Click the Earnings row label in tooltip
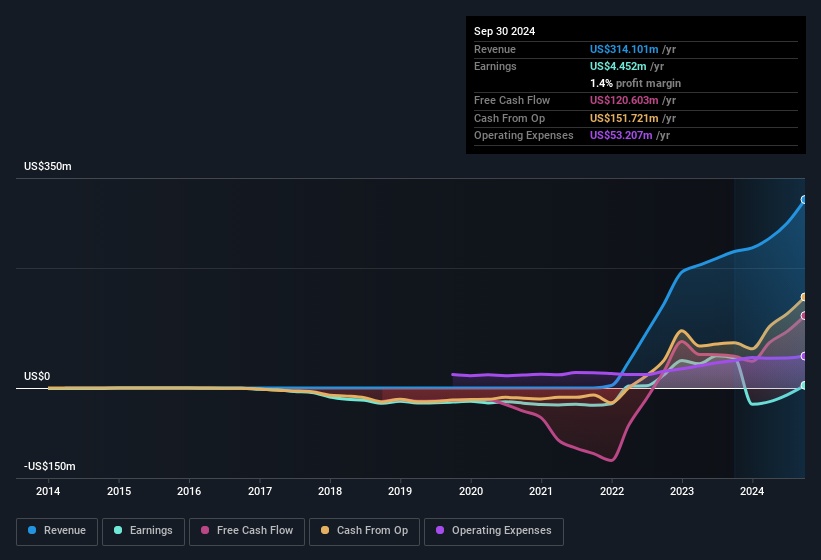 coord(495,66)
